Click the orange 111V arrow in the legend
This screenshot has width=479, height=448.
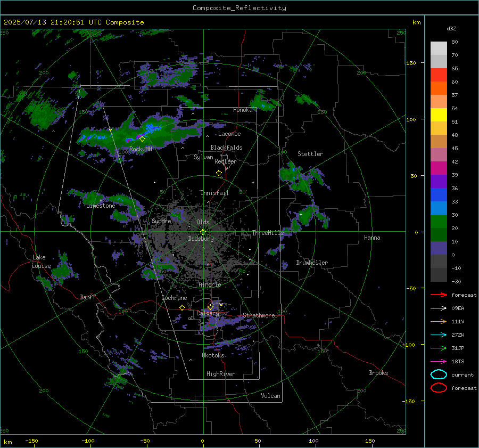(439, 321)
